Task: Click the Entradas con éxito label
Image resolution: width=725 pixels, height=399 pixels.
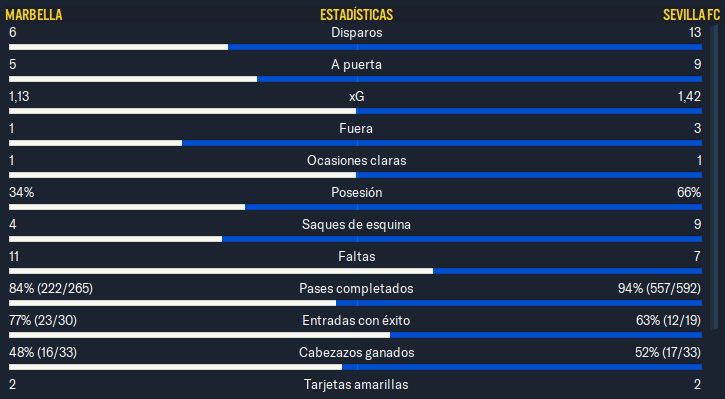Action: [356, 320]
